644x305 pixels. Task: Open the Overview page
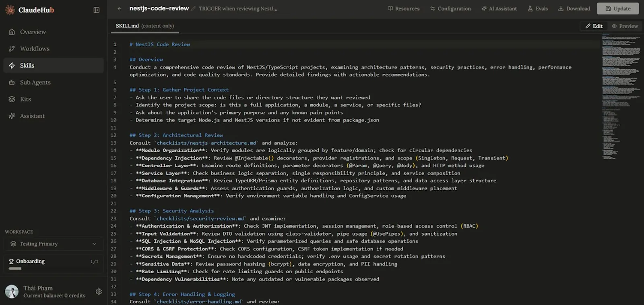point(54,32)
